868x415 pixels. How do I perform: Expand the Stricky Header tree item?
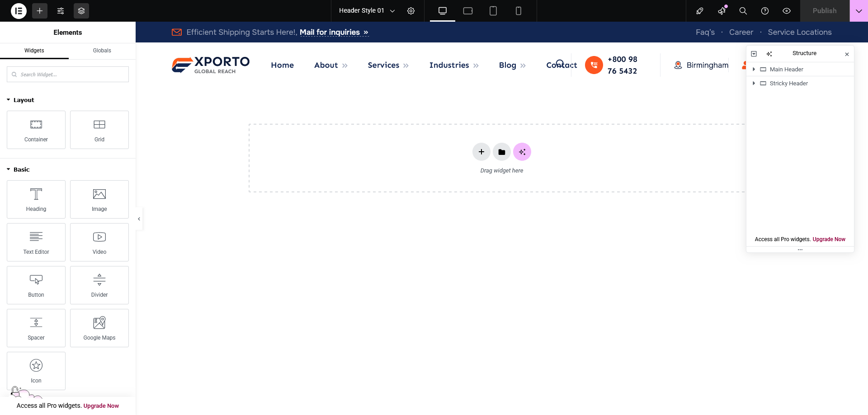[754, 84]
